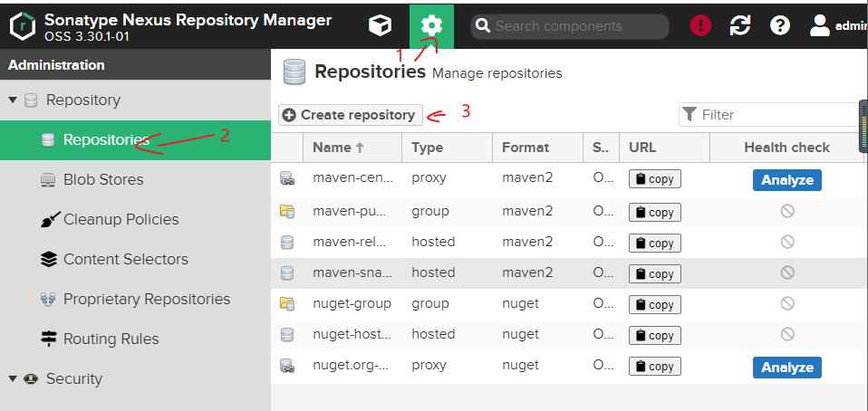Collapse the Repository tree section

click(13, 100)
